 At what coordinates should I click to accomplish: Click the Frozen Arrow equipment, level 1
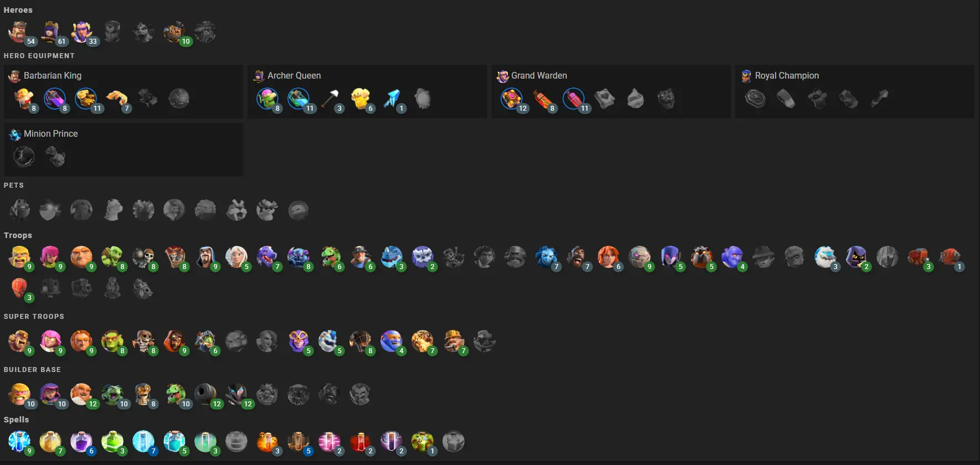391,99
